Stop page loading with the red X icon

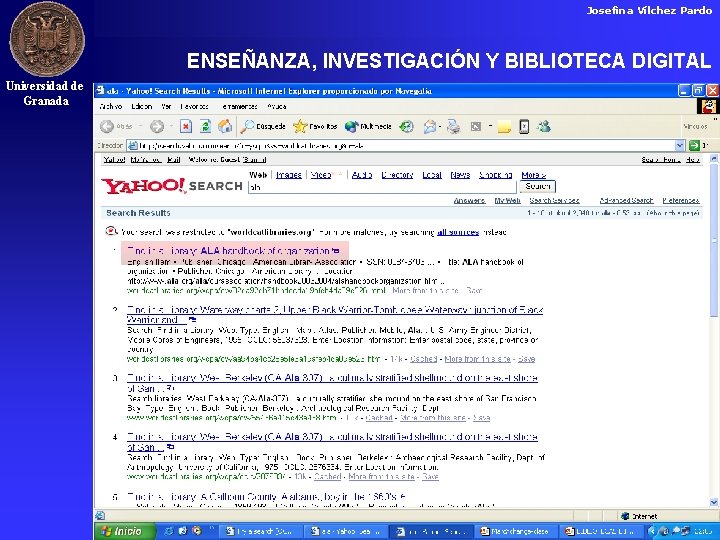click(186, 126)
